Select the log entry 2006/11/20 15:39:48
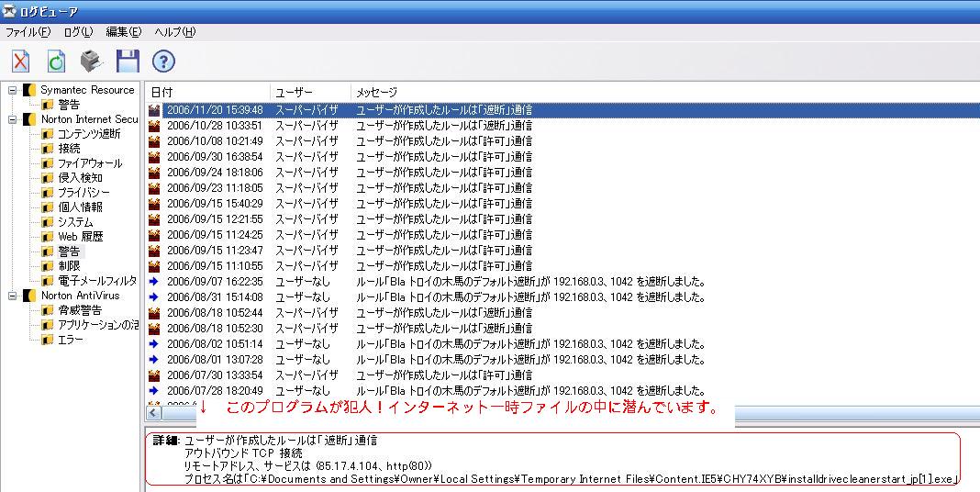Screen dimensions: 980x492 click(x=563, y=110)
